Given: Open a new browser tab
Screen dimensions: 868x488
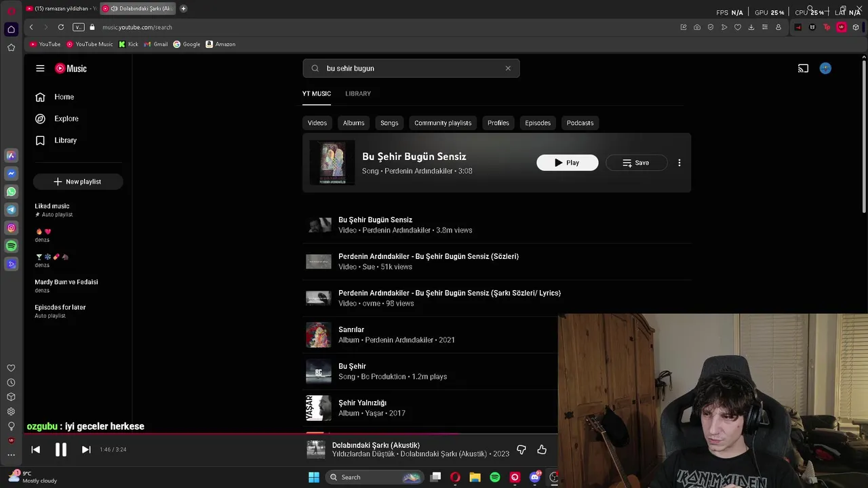Looking at the screenshot, I should pyautogui.click(x=183, y=9).
